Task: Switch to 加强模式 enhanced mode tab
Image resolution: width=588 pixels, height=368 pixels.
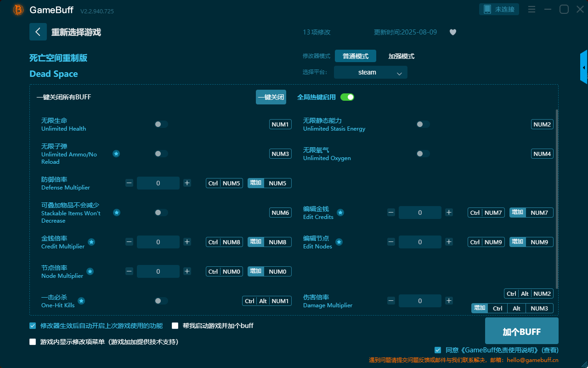Action: tap(401, 56)
